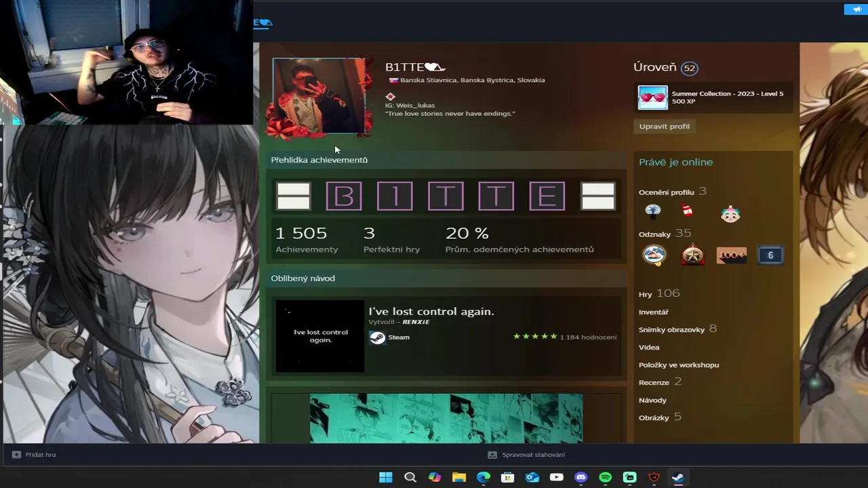The image size is (868, 488).
Task: Click the red jar profile award
Action: [x=687, y=211]
